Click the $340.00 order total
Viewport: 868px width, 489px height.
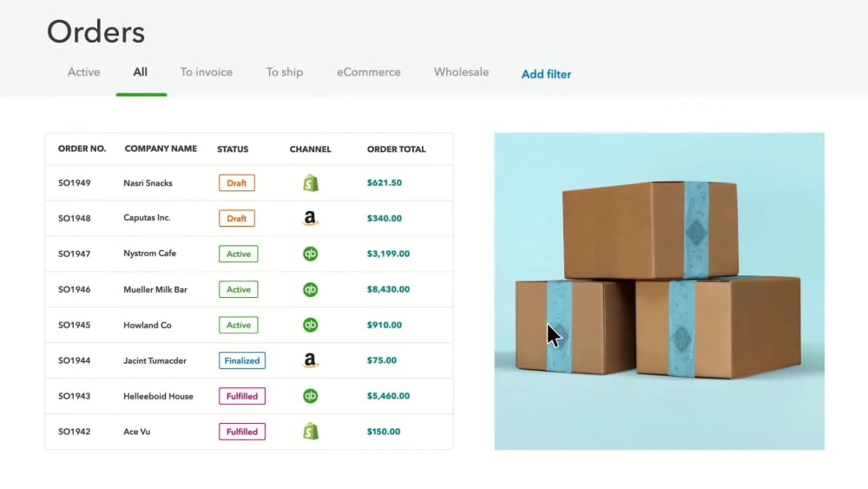(385, 218)
